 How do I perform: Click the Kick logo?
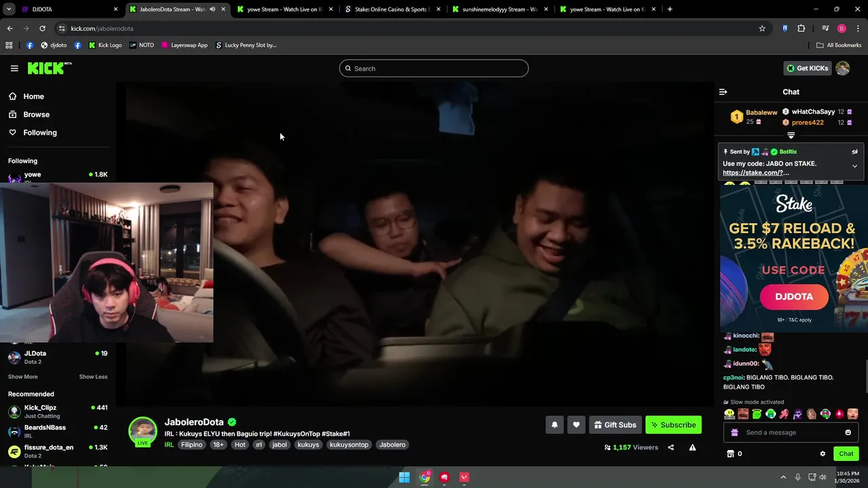click(49, 68)
